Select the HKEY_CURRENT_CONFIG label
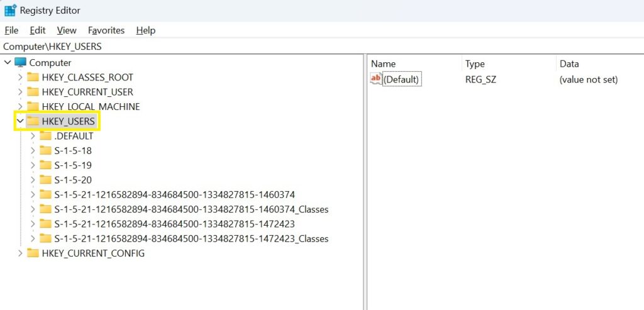Viewport: 644px width, 310px height. pyautogui.click(x=93, y=253)
